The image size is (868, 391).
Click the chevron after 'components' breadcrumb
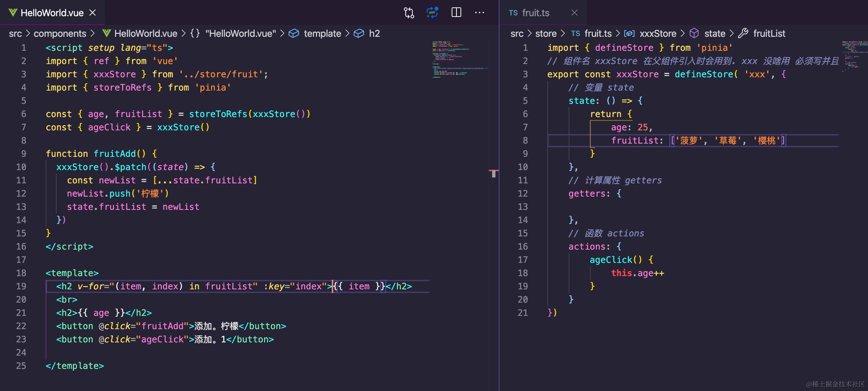coord(92,34)
